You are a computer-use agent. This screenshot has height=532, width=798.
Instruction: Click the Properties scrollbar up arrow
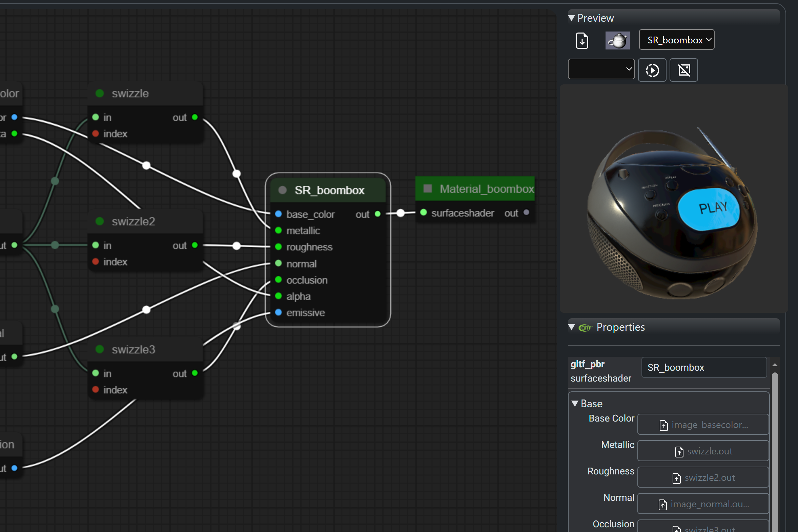pos(775,365)
